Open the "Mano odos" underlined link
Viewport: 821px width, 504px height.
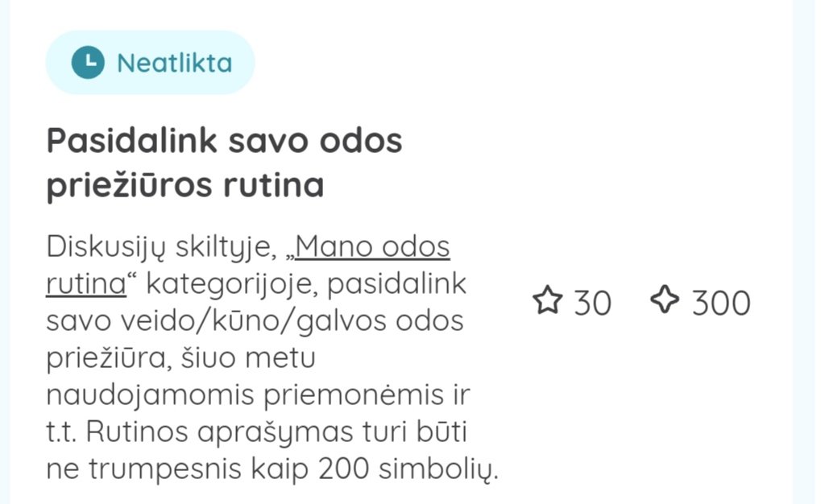[x=372, y=247]
